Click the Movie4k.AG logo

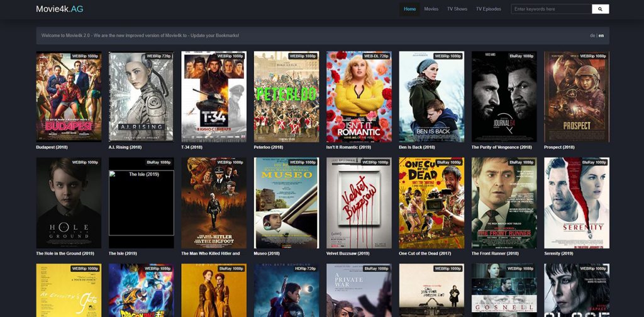click(60, 9)
